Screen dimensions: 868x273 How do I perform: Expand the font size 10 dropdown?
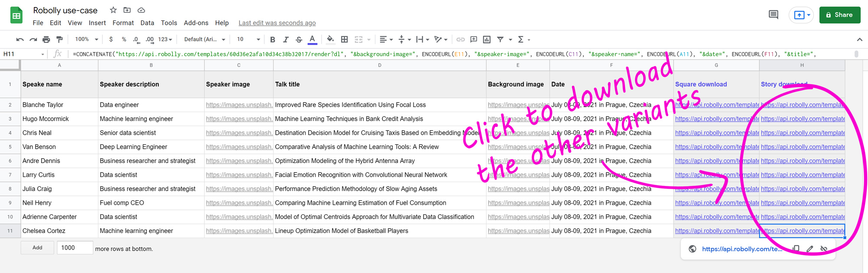point(248,40)
